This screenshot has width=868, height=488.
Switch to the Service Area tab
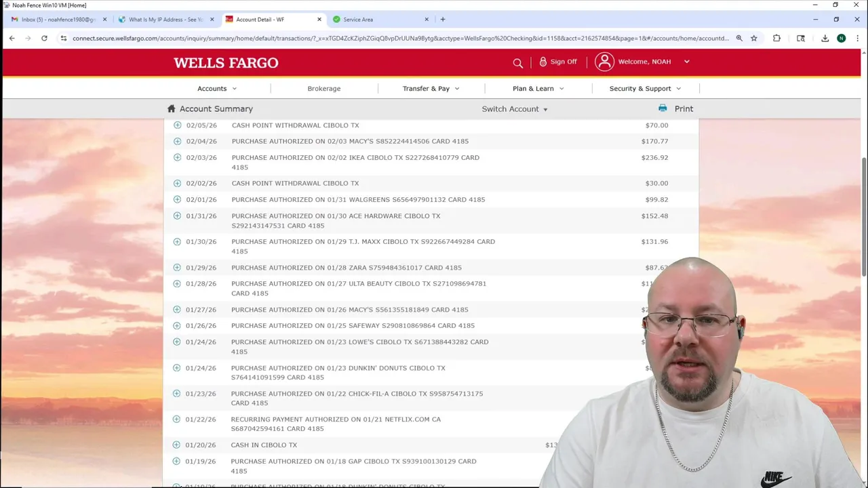pyautogui.click(x=380, y=20)
